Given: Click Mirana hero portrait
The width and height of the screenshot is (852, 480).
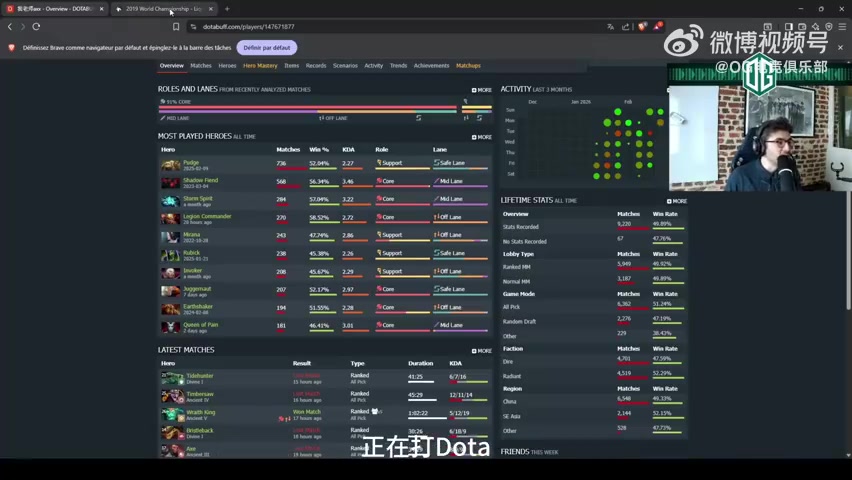Looking at the screenshot, I should (170, 237).
